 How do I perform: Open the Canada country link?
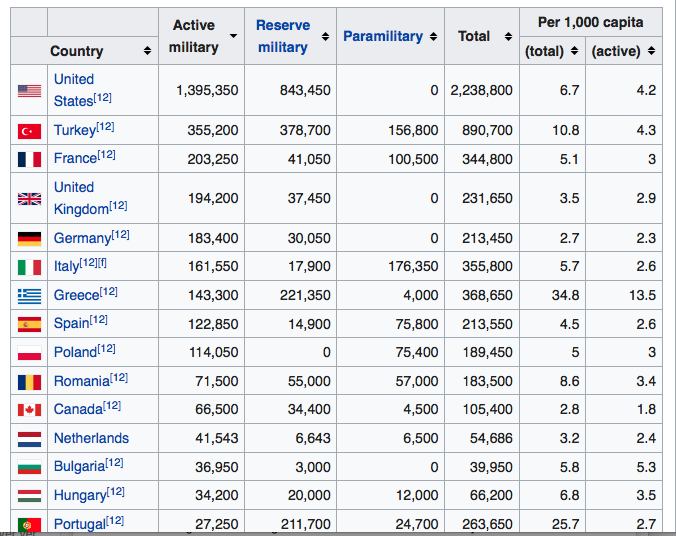[78, 409]
